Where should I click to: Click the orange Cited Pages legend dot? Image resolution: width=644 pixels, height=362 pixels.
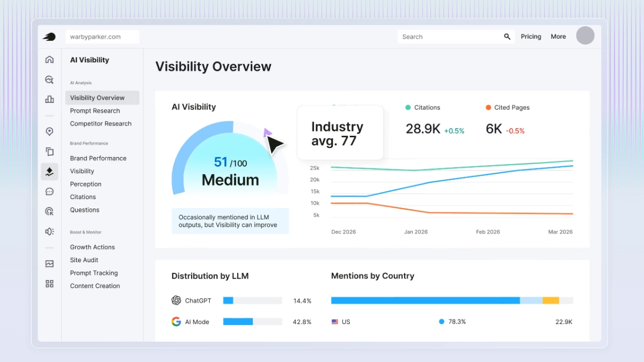point(488,107)
